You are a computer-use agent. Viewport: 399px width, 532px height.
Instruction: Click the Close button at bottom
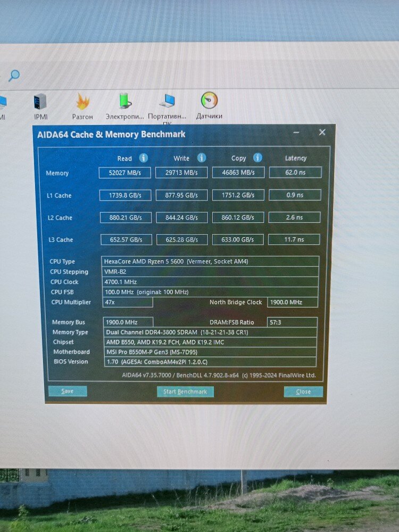tap(303, 392)
